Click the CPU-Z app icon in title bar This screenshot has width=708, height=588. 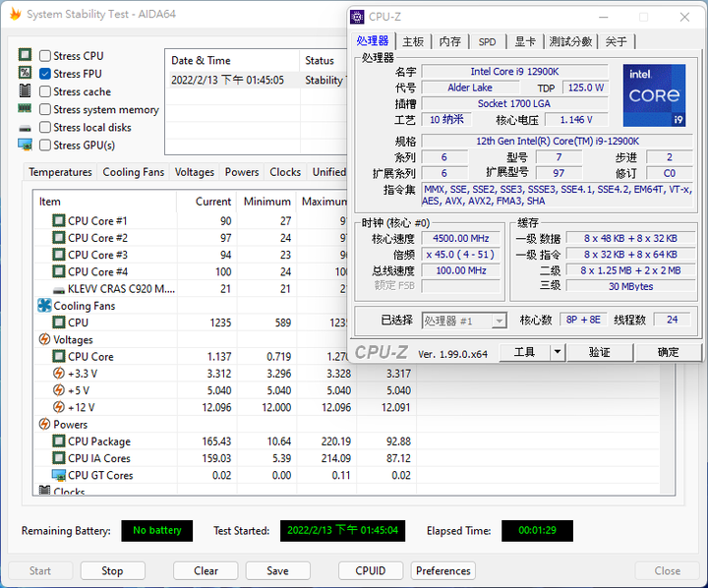tap(357, 17)
